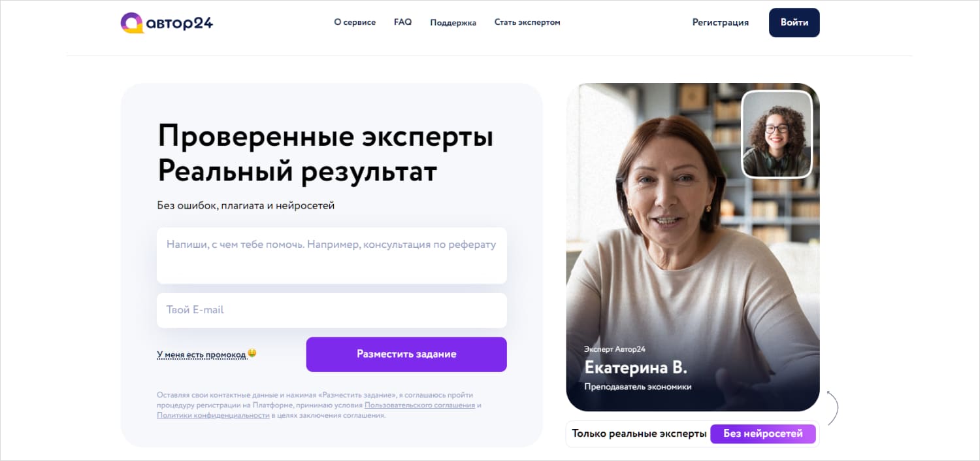Open the О сервисе menu item
Viewport: 980px width, 461px height.
point(355,22)
